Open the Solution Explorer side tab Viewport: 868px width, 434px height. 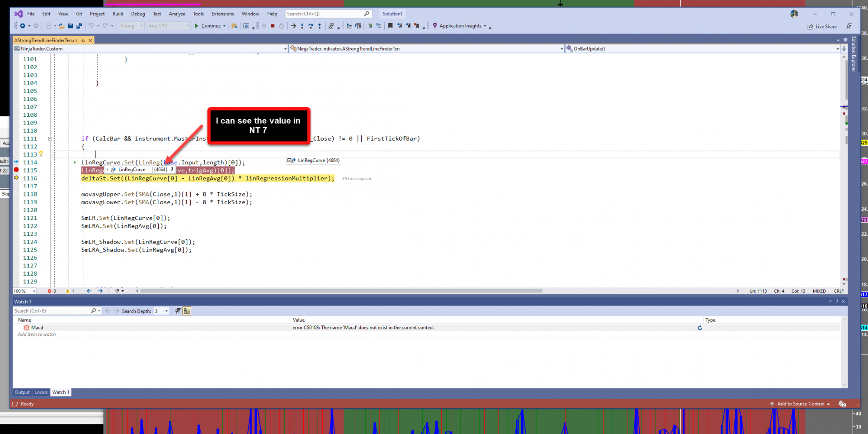pyautogui.click(x=854, y=54)
